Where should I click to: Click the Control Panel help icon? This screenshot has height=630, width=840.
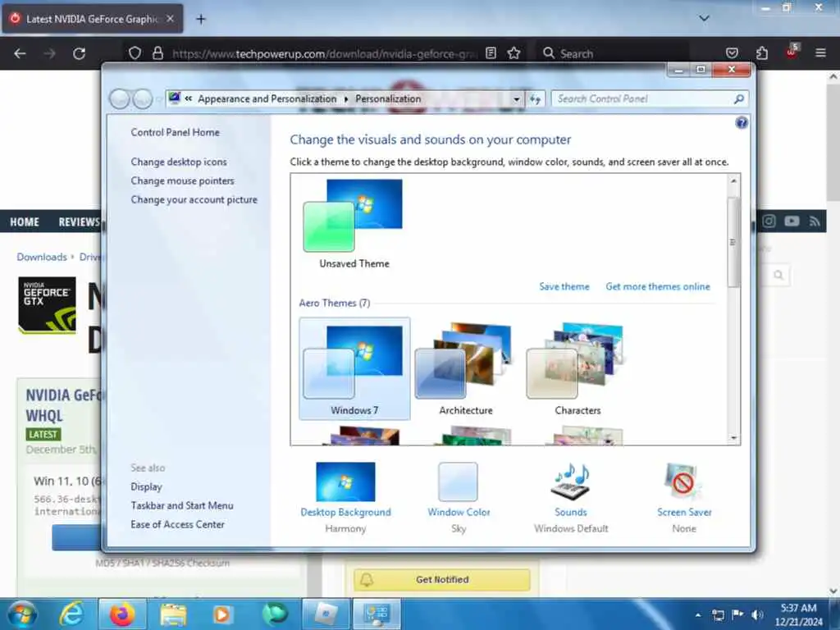[x=742, y=123]
